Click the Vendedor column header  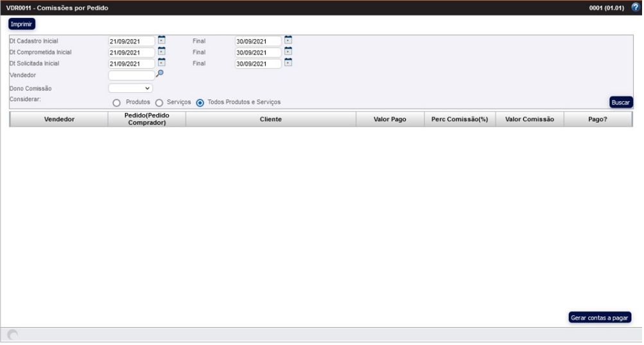pos(58,119)
